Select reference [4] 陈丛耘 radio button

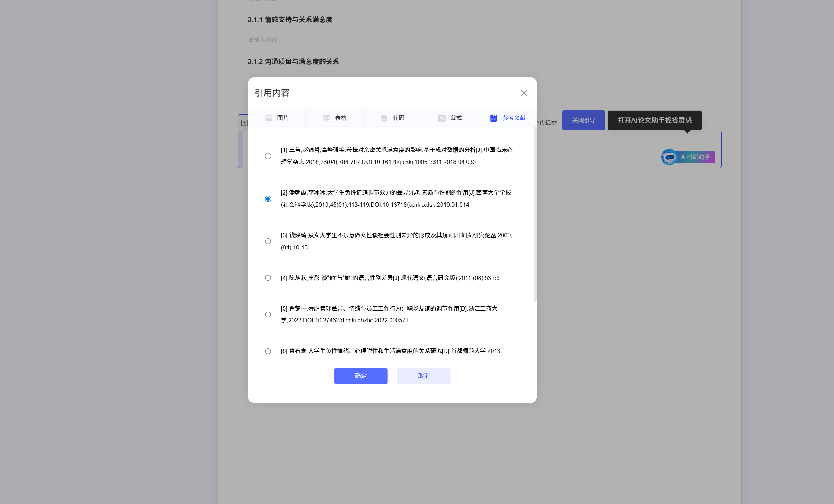(268, 278)
